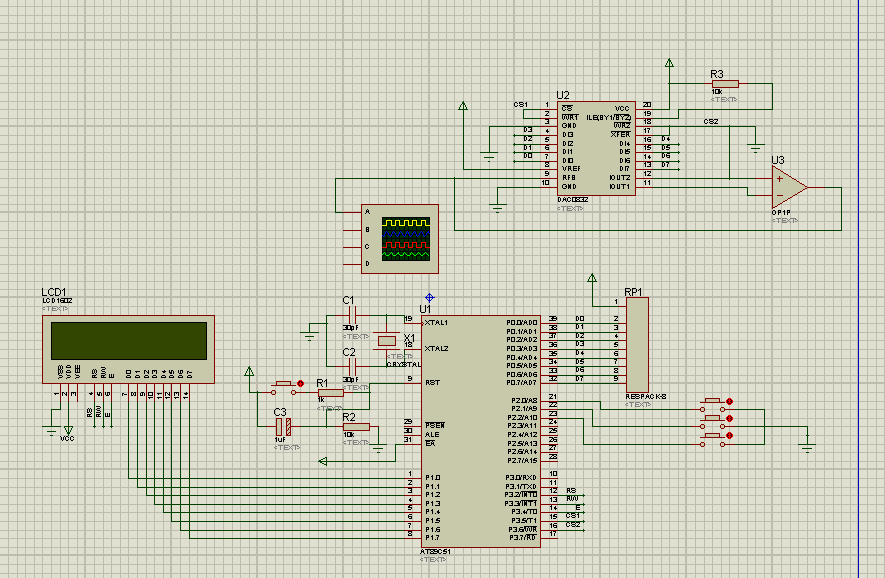Screen dimensions: 885x578
Task: Click the DAC0832 part name under U2
Action: click(573, 200)
